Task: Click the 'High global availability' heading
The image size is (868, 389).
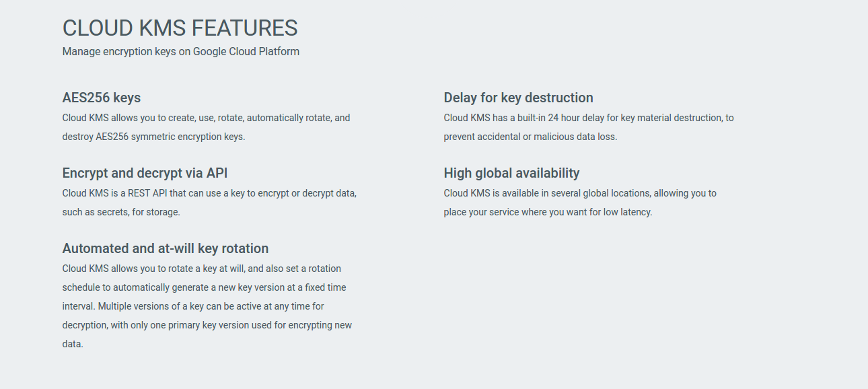Action: (511, 173)
